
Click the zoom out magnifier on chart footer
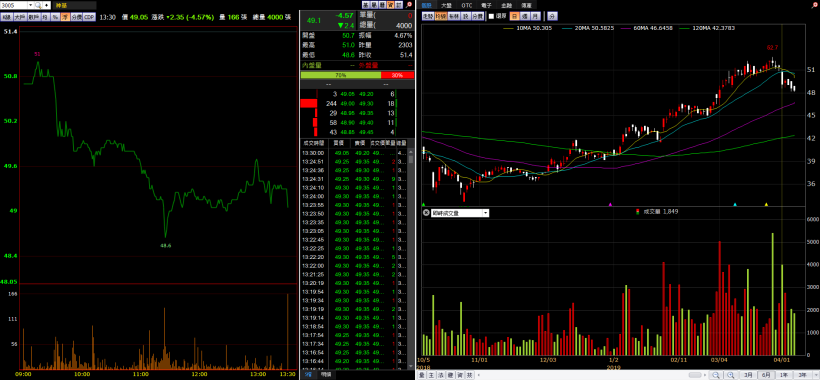716,375
